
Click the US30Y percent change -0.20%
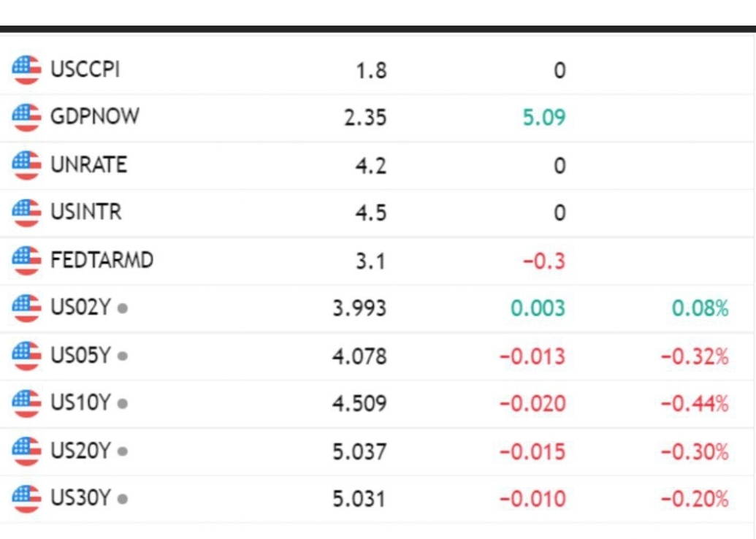(695, 500)
